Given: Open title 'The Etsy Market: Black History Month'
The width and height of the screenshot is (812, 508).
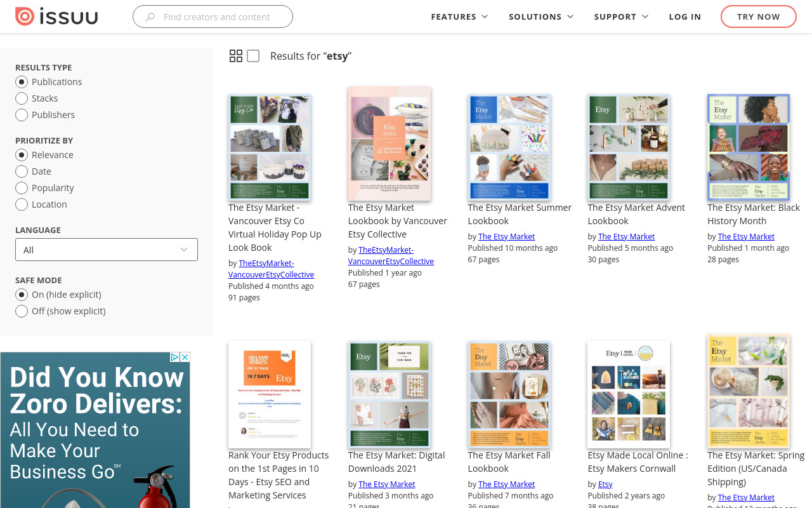Looking at the screenshot, I should click(754, 214).
